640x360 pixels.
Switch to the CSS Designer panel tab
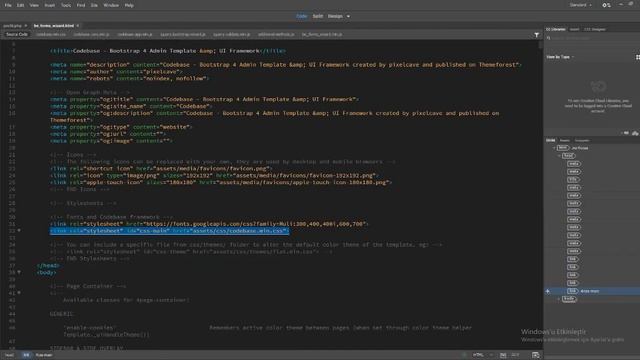coord(595,29)
